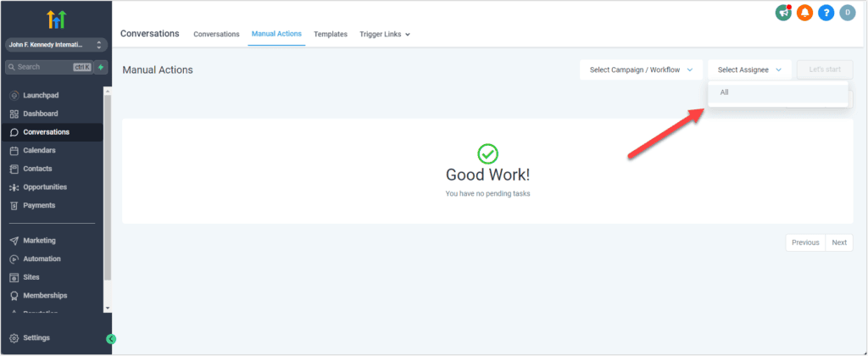Expand the Trigger Links menu
The height and width of the screenshot is (356, 868).
tap(385, 34)
